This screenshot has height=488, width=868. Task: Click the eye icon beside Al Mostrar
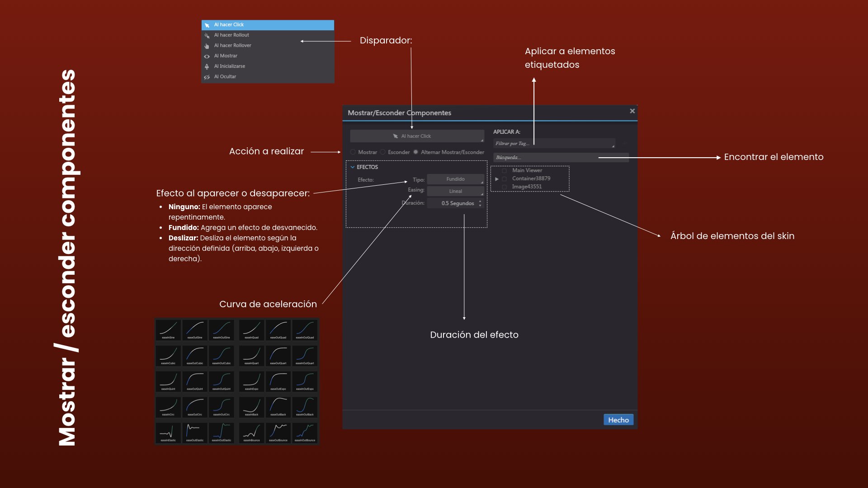(x=207, y=56)
